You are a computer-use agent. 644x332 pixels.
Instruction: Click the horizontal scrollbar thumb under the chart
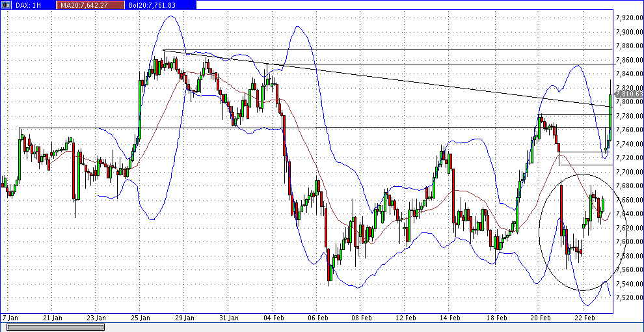coord(55,327)
